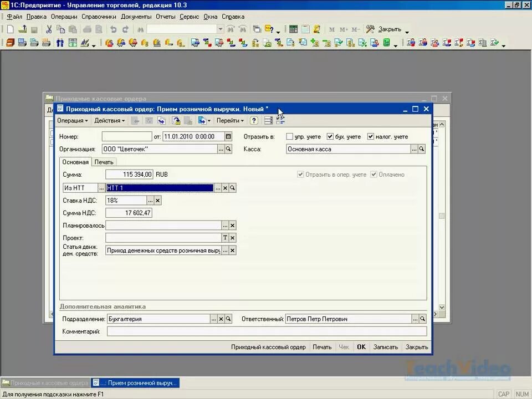The width and height of the screenshot is (532, 399).
Task: Click magnifier icon next to Организация field
Action: coord(228,149)
